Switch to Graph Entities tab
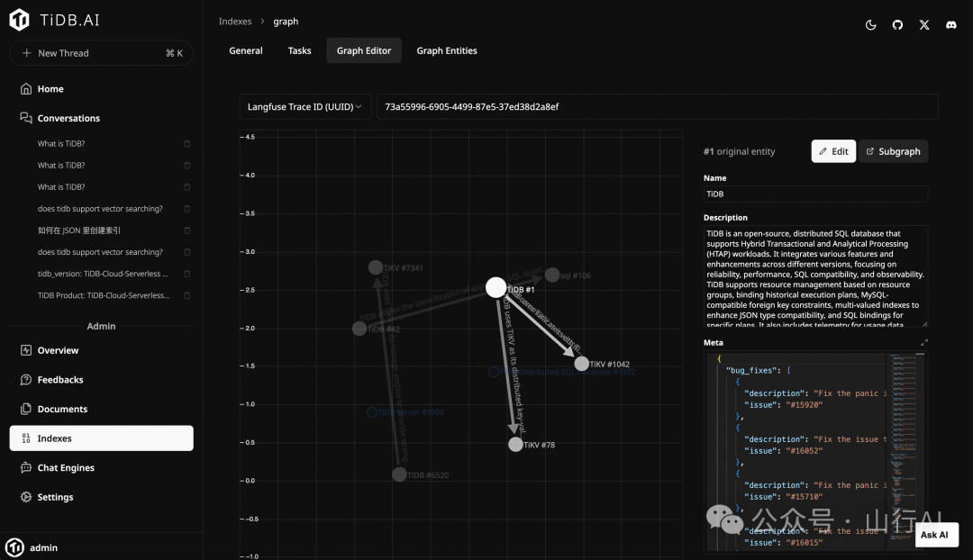Screen dimensions: 973x560 tap(447, 50)
